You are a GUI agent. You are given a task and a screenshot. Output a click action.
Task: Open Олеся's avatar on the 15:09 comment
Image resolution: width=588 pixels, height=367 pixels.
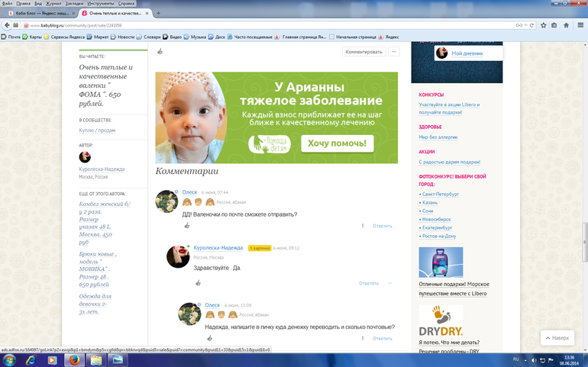[189, 314]
